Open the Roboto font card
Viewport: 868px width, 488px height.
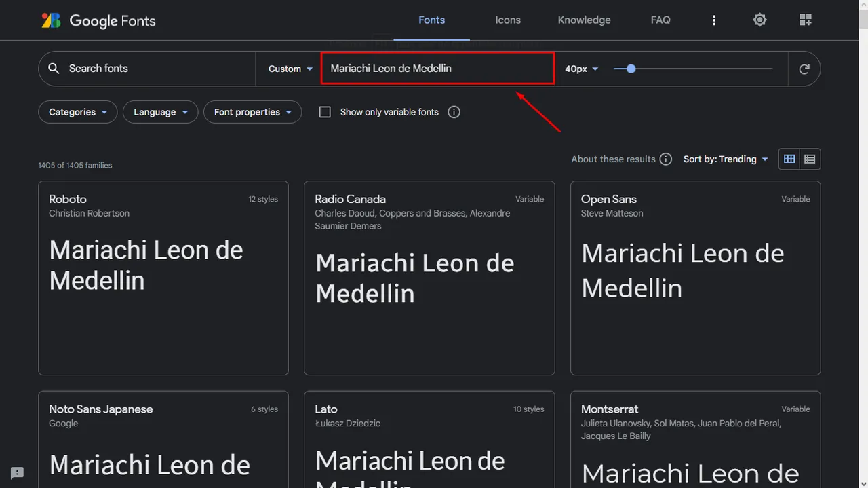(163, 278)
